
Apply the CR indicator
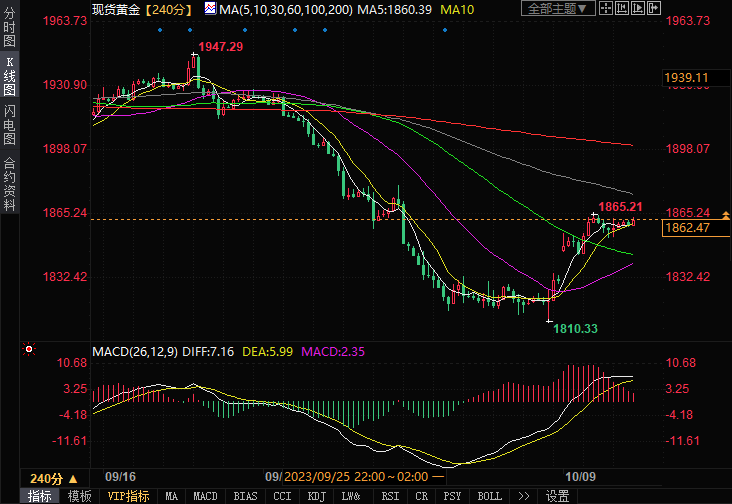click(422, 496)
